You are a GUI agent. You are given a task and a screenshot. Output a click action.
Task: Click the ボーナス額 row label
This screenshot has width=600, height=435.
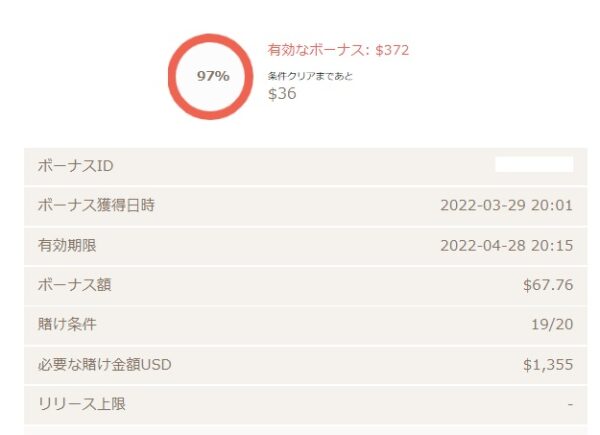pyautogui.click(x=74, y=285)
